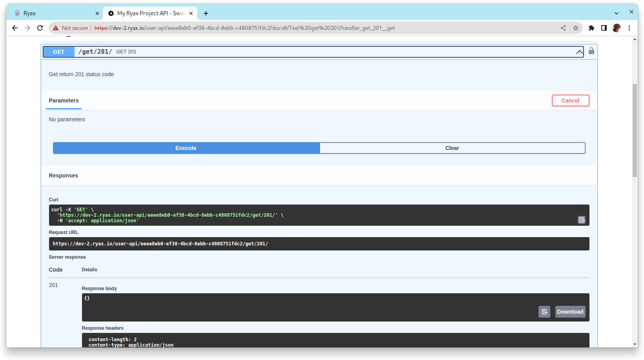Bookmark this page via the star icon
This screenshot has width=644, height=360.
(576, 28)
